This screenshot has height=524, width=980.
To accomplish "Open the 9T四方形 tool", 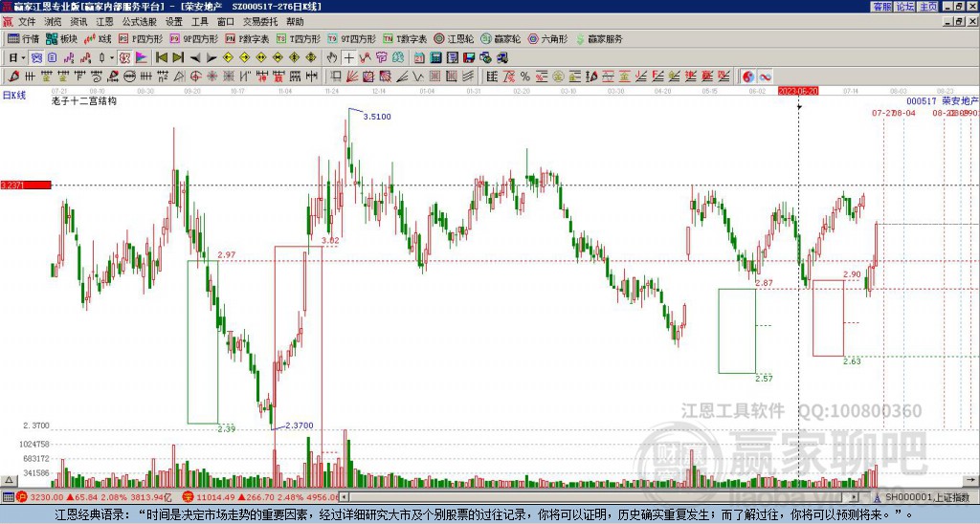I will pyautogui.click(x=352, y=38).
